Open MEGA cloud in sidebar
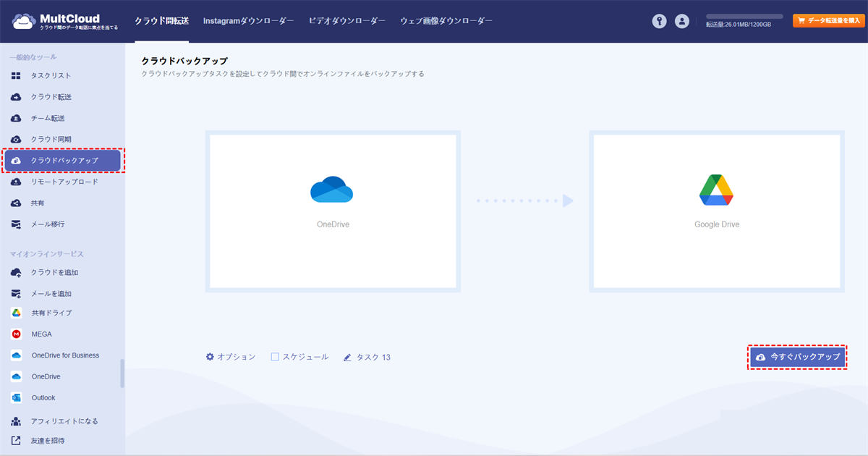Image resolution: width=868 pixels, height=456 pixels. (x=41, y=334)
